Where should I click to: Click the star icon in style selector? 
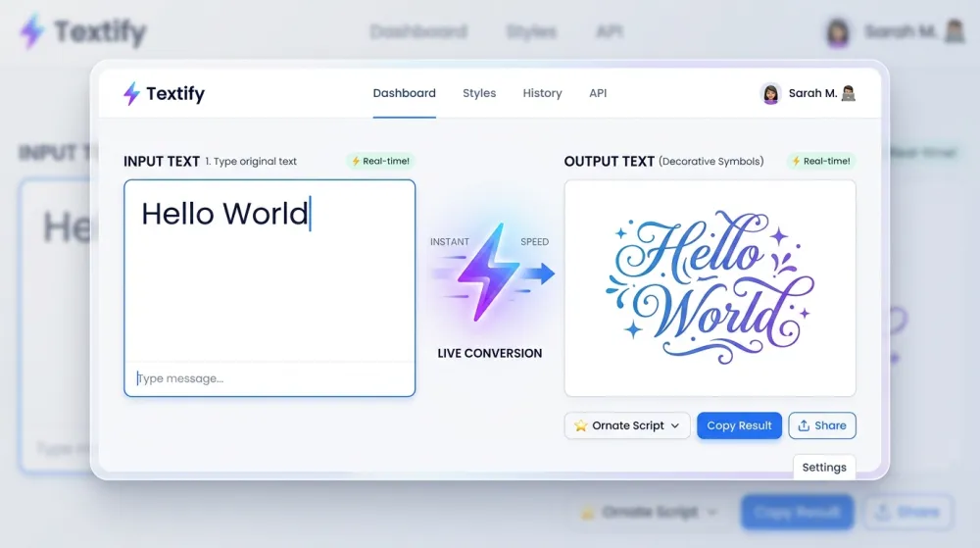point(580,425)
